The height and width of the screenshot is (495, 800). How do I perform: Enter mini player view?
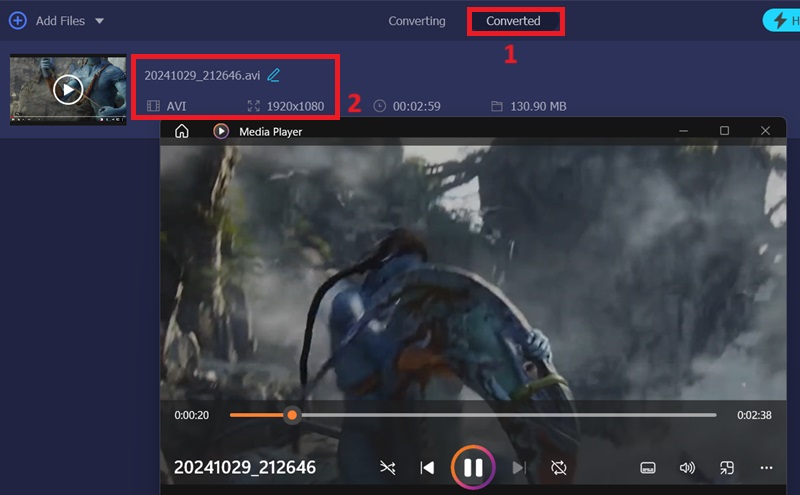(x=727, y=467)
